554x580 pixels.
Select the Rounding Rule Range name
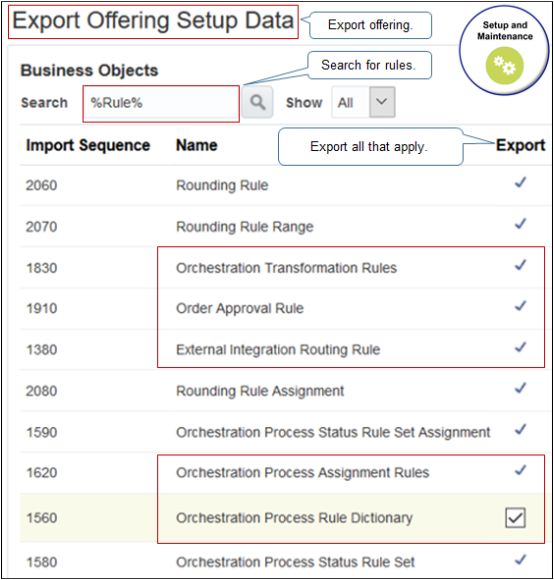click(x=244, y=227)
